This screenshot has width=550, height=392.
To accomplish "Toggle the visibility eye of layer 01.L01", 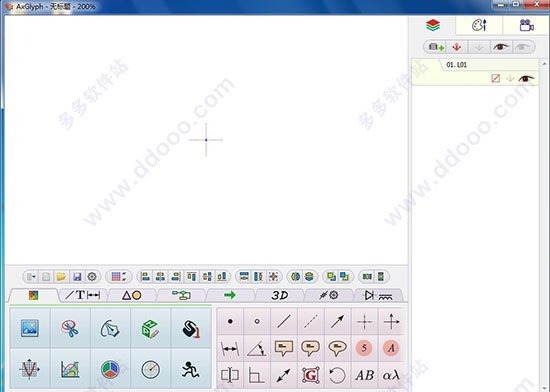I will click(526, 78).
